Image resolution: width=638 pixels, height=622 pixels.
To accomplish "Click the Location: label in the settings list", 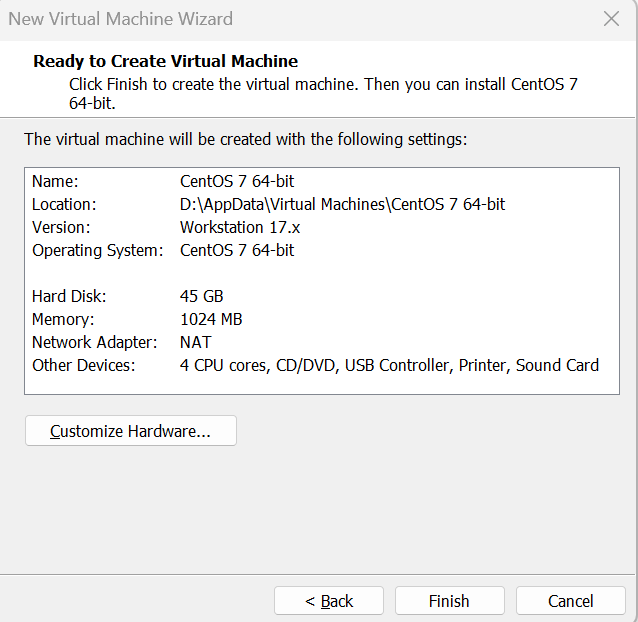I will [x=62, y=204].
